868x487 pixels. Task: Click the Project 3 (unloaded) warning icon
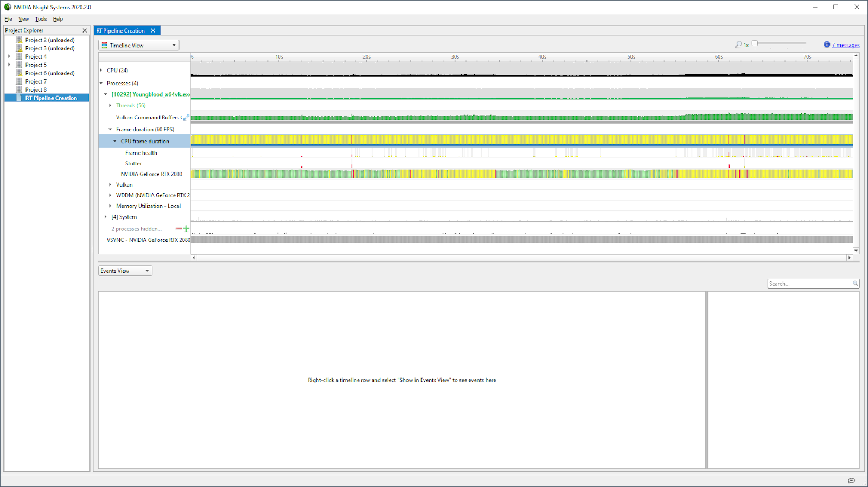point(19,48)
